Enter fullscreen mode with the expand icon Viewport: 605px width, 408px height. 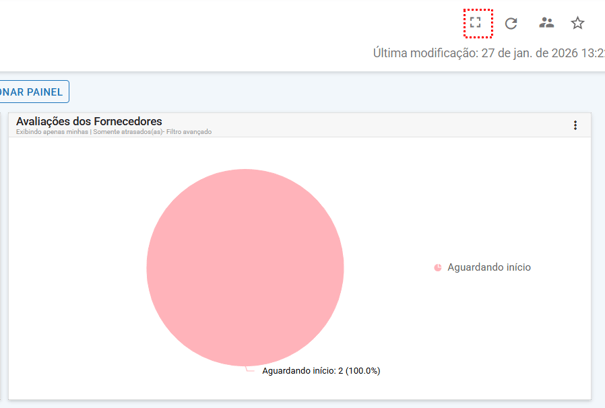pos(478,23)
